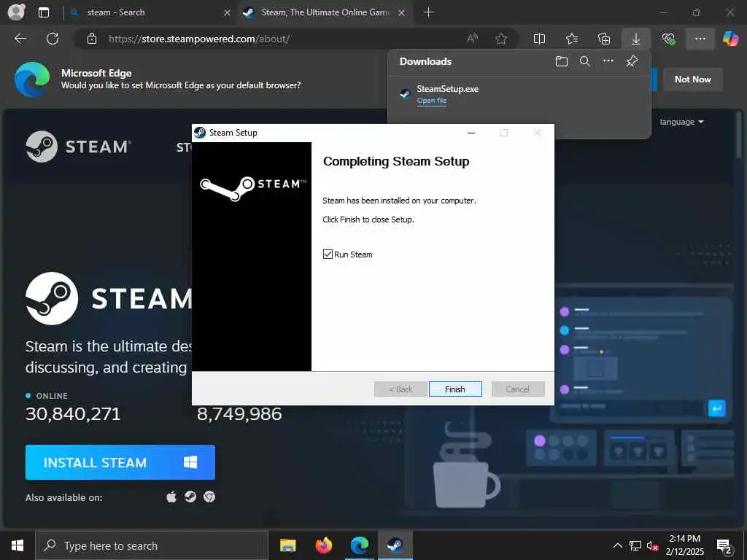
Task: Add page to favorites with star icon
Action: pyautogui.click(x=500, y=39)
